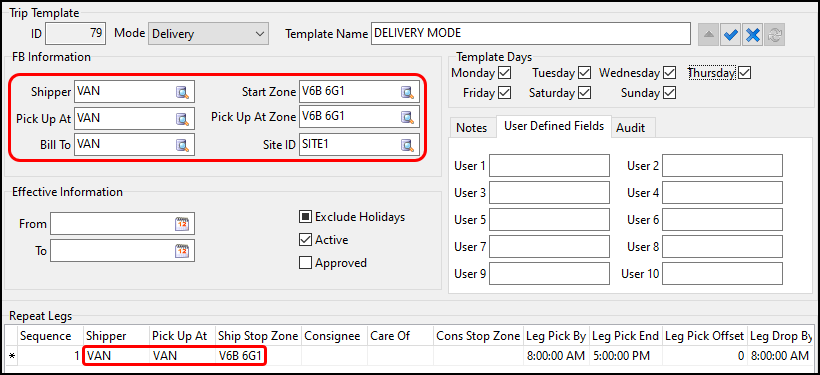
Task: Open the Start Zone lookup icon
Action: 407,92
